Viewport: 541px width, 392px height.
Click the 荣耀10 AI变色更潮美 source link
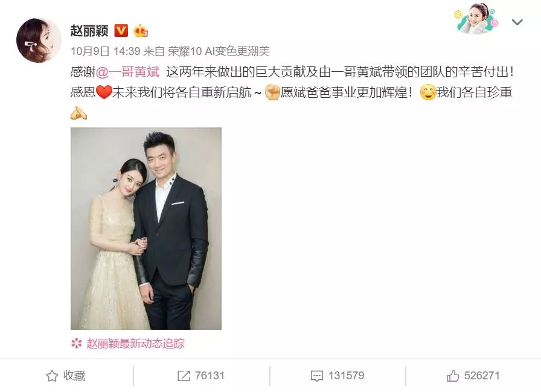219,51
